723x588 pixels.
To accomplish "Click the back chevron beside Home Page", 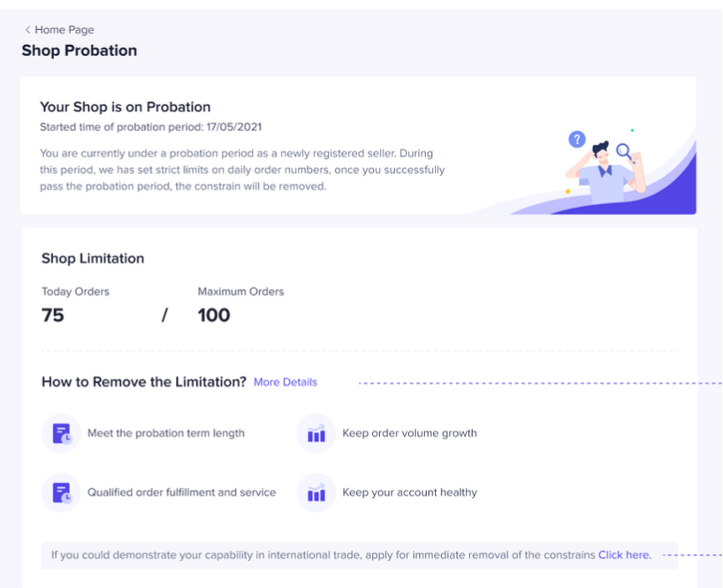I will click(x=27, y=30).
